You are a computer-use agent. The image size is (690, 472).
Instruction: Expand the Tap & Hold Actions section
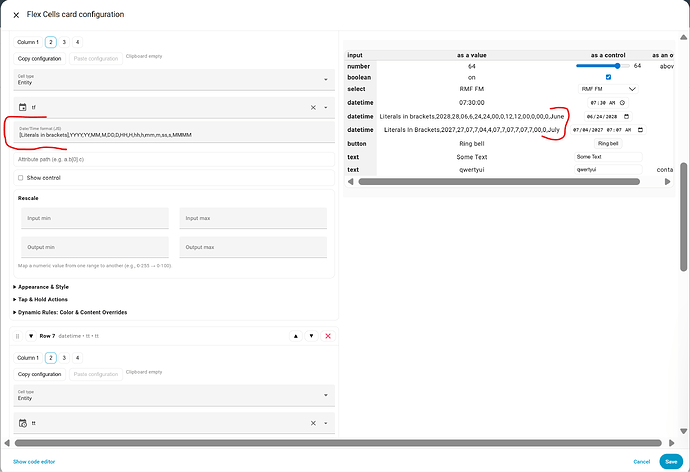pyautogui.click(x=40, y=300)
